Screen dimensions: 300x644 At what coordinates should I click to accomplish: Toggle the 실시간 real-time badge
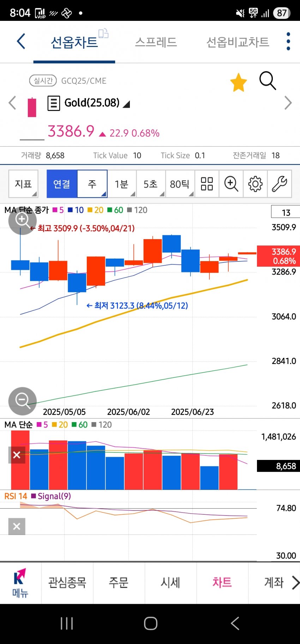click(x=43, y=81)
